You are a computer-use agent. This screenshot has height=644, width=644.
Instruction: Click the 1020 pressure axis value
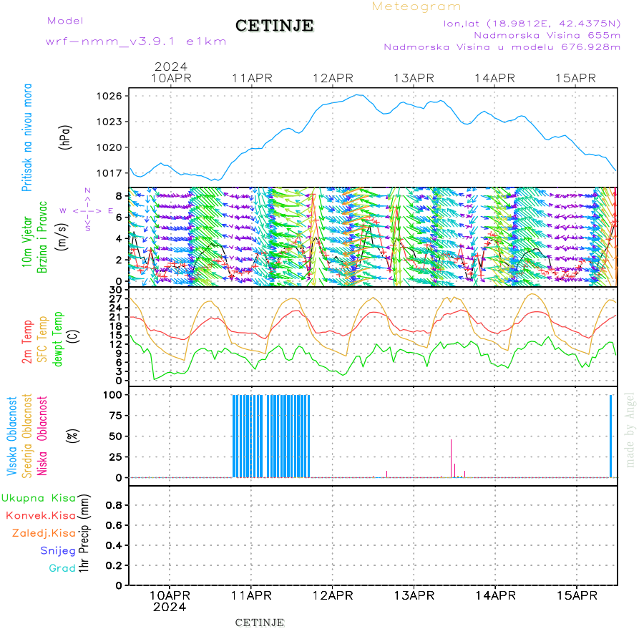point(109,147)
